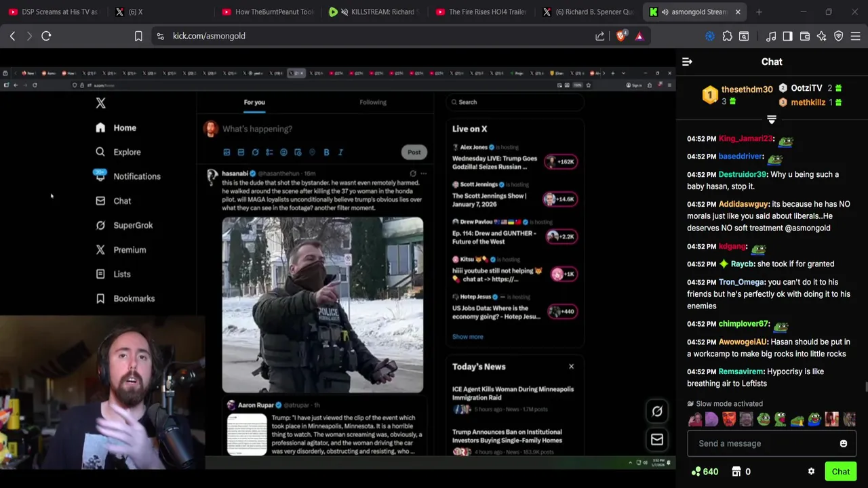The height and width of the screenshot is (488, 868).
Task: Open the Alex Jones live broadcast
Action: click(x=514, y=158)
